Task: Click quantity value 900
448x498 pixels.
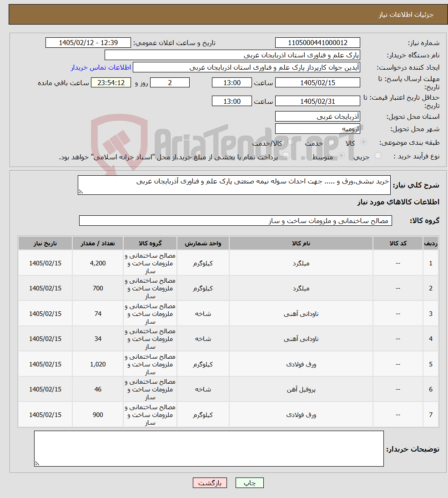Action: (98, 415)
